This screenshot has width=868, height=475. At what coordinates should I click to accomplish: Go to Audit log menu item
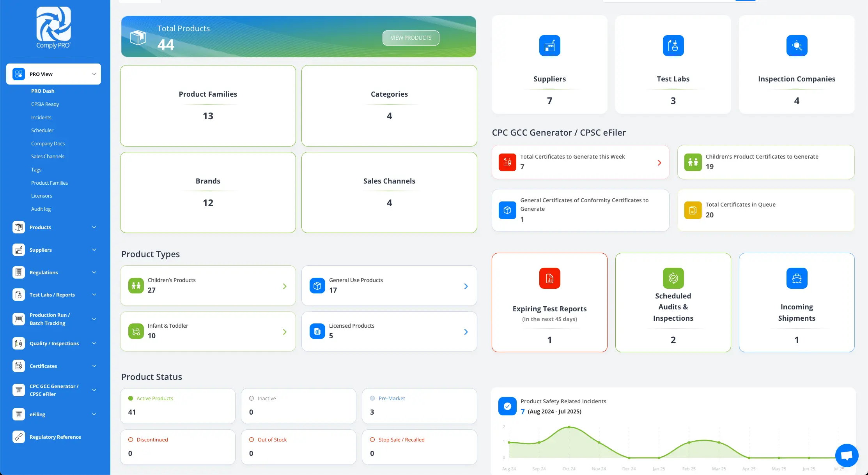(x=41, y=209)
